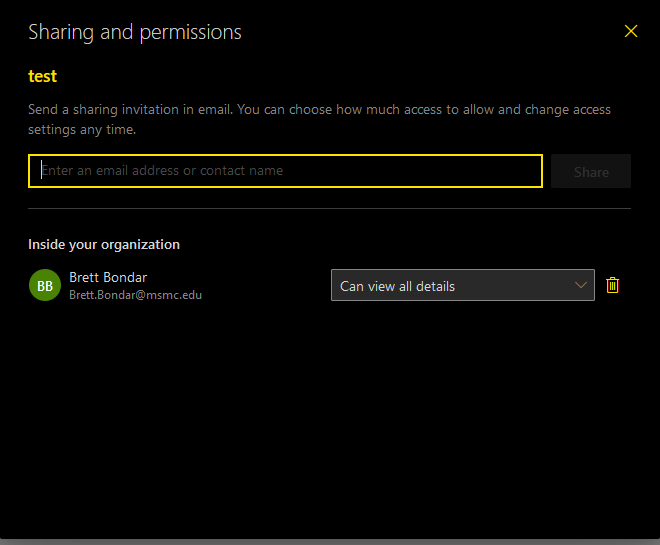This screenshot has height=545, width=660.
Task: Click the gray bar at dialog bottom edge
Action: (330, 542)
